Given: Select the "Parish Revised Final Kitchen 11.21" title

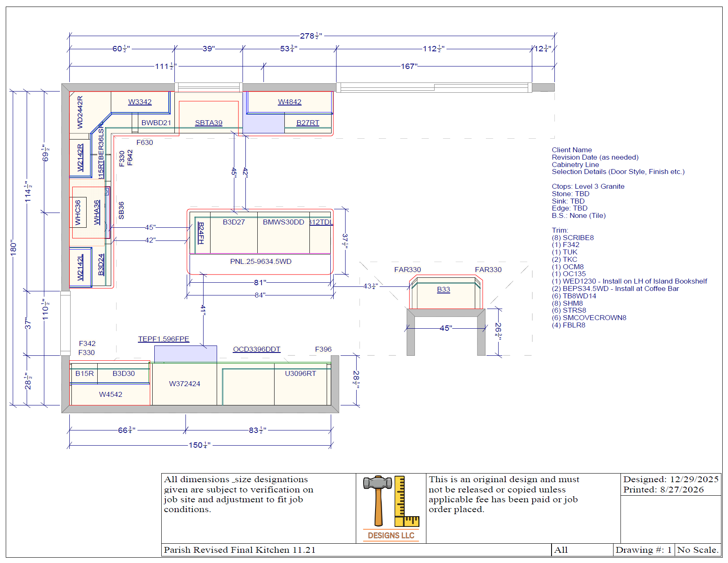Looking at the screenshot, I should tap(240, 550).
